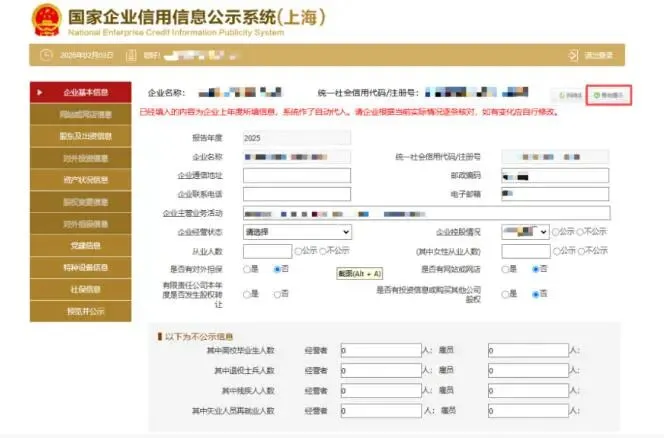Click 雇员 field for 其中高校毕业生人数
Screen dimensions: 664x438
click(528, 350)
